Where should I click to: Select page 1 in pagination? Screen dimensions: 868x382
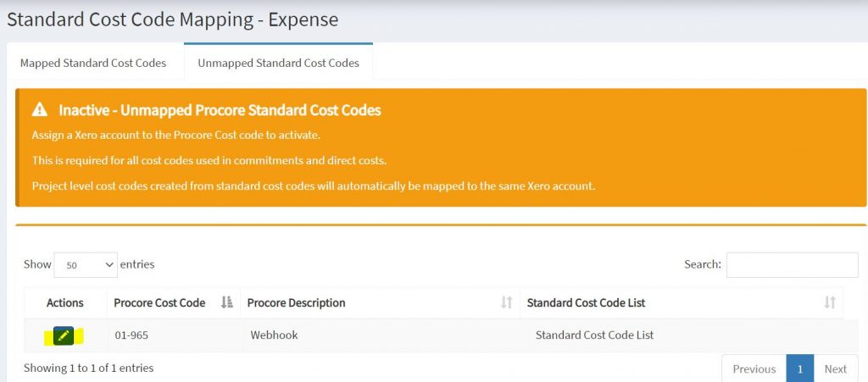pos(799,368)
